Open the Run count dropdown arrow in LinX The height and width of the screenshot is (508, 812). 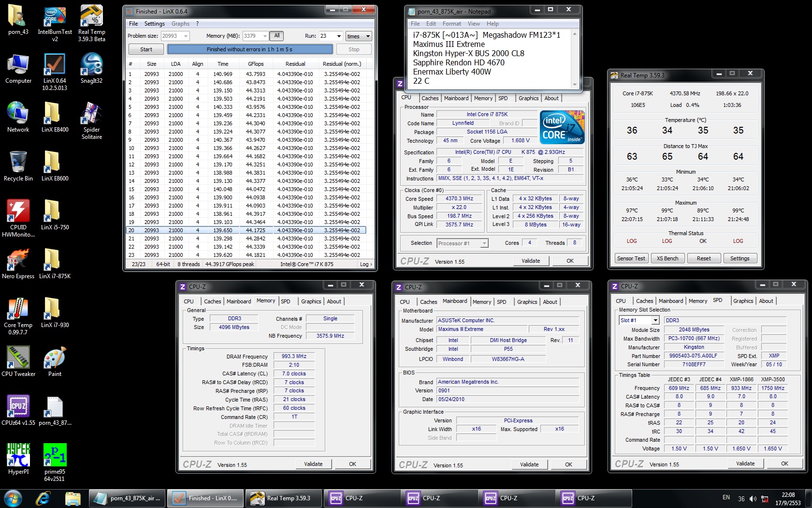(339, 36)
